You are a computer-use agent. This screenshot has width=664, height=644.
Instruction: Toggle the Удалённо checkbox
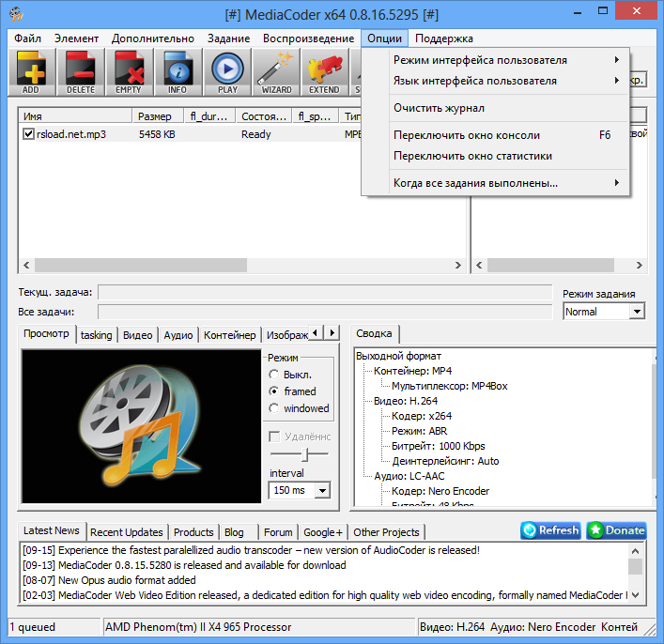pos(274,437)
